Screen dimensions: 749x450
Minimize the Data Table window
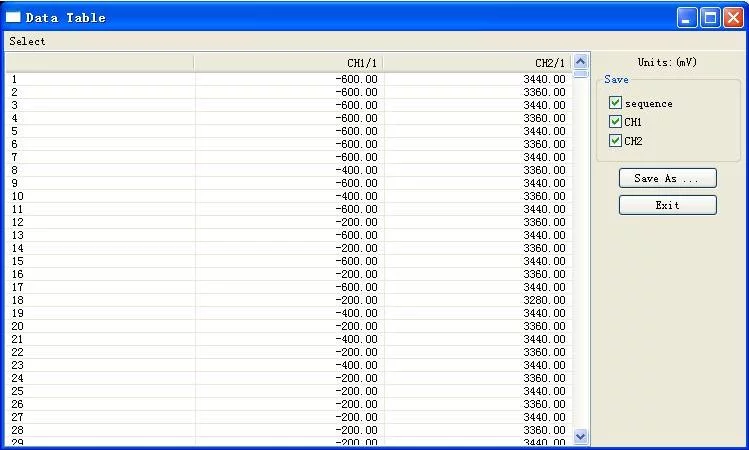(687, 18)
